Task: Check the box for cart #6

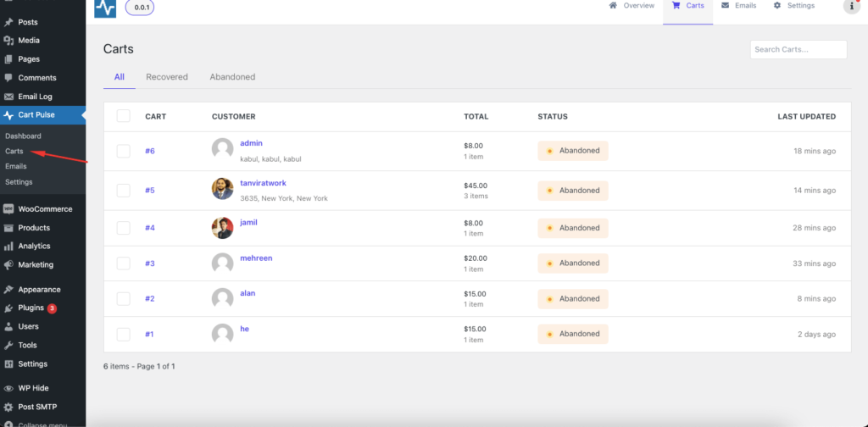Action: pos(124,151)
